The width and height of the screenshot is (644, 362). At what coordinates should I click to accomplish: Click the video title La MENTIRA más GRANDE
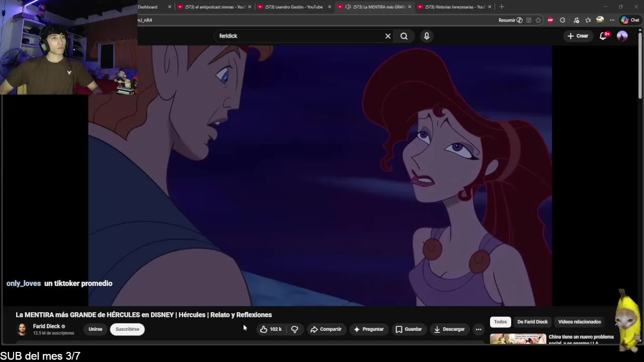coord(144,315)
